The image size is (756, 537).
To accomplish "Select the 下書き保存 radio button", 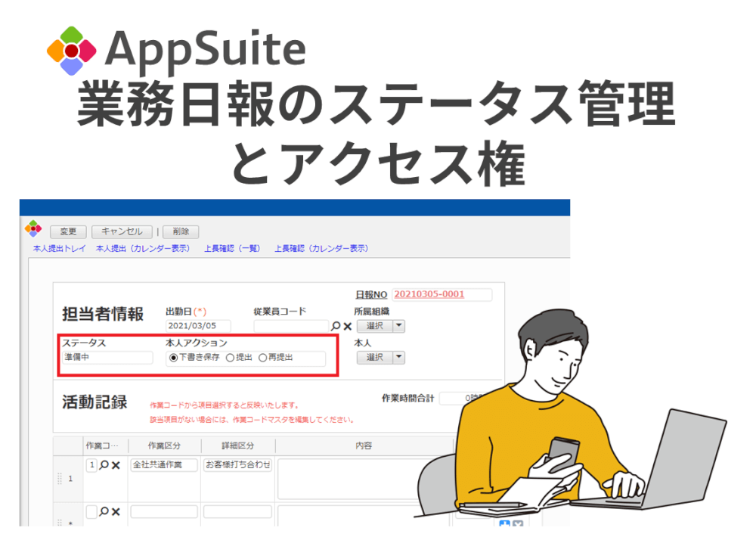I will coord(172,357).
